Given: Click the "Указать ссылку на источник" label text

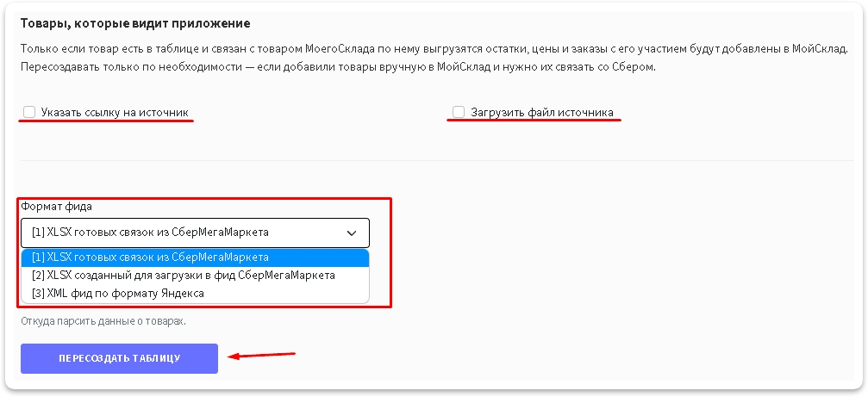Looking at the screenshot, I should click(115, 113).
